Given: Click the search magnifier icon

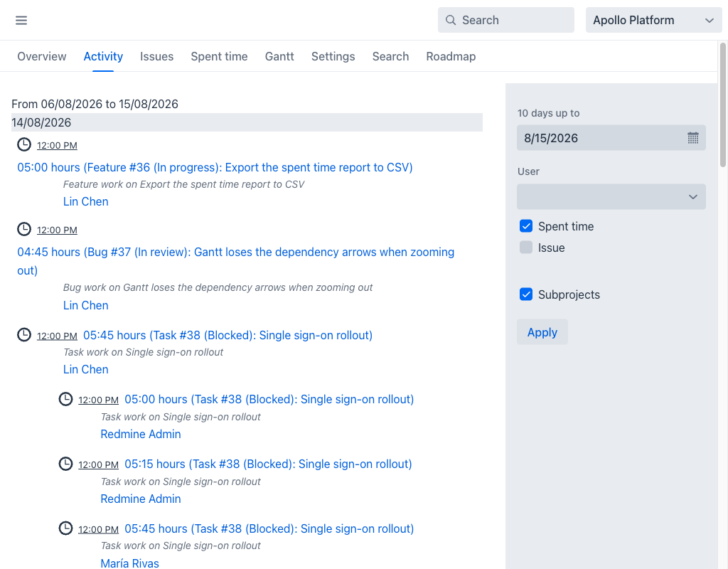Looking at the screenshot, I should (450, 20).
